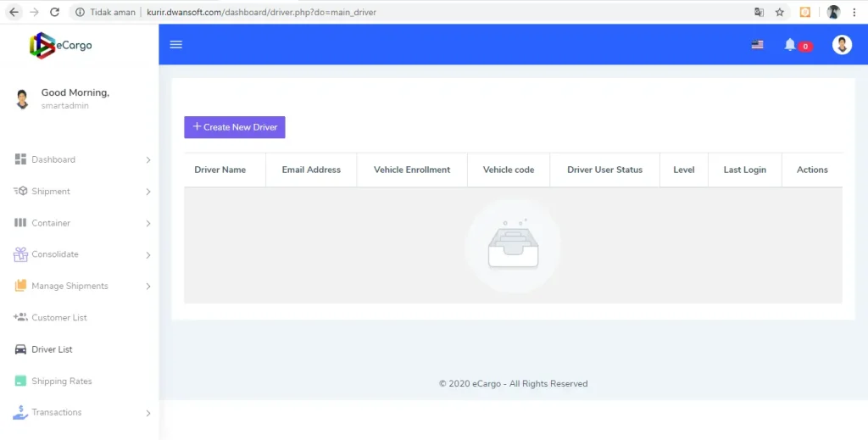Sort by Vehicle code column header
Screen dimensions: 868x440
509,170
